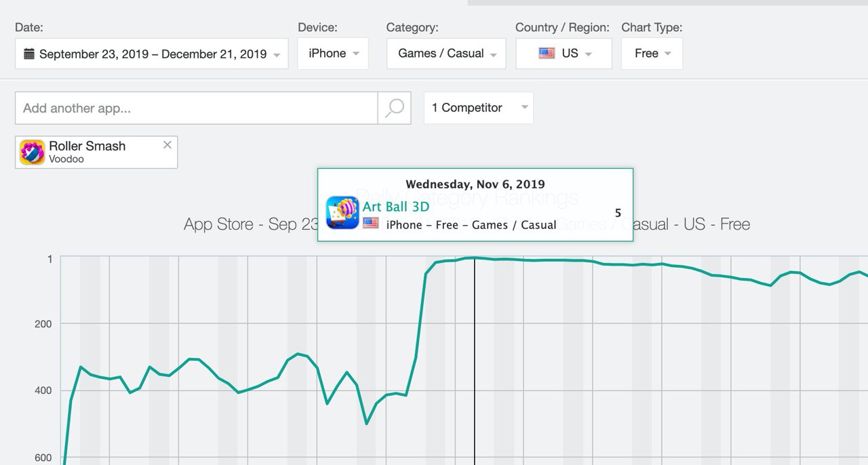Click the Art Ball 3D link in tooltip
Image resolution: width=868 pixels, height=465 pixels.
(396, 207)
